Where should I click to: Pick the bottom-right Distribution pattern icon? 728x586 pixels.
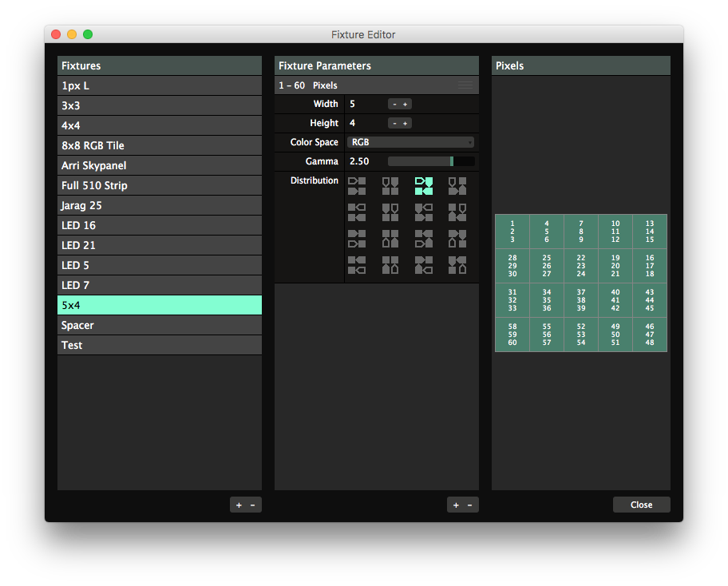[457, 265]
